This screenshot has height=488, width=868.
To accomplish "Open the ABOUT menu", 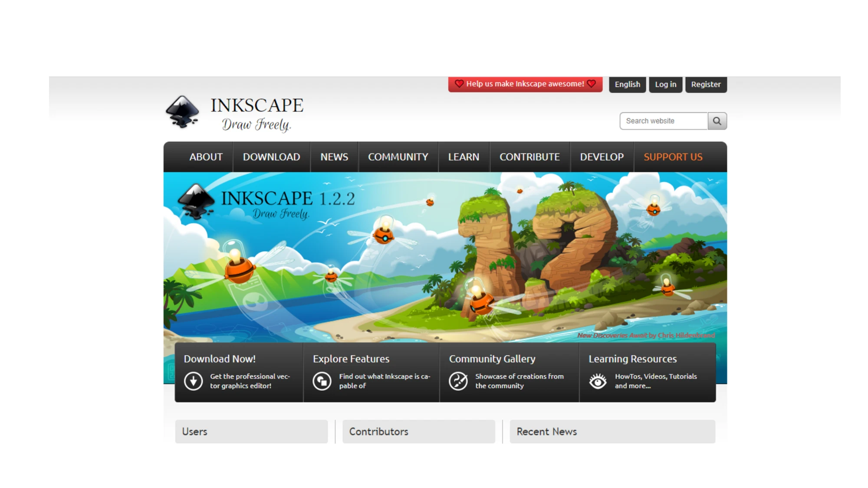I will [x=205, y=157].
